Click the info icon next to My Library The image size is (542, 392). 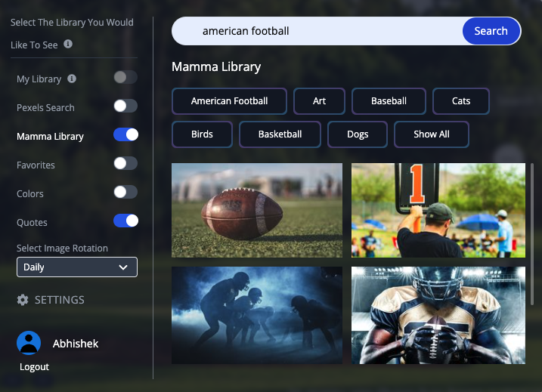(x=72, y=79)
